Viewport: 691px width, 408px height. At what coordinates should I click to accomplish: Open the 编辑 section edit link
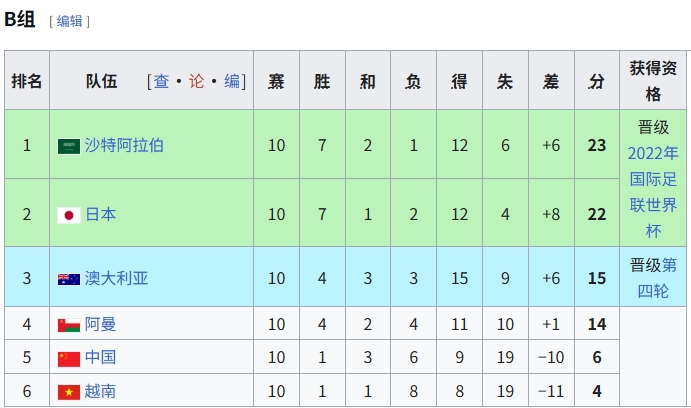[x=70, y=21]
